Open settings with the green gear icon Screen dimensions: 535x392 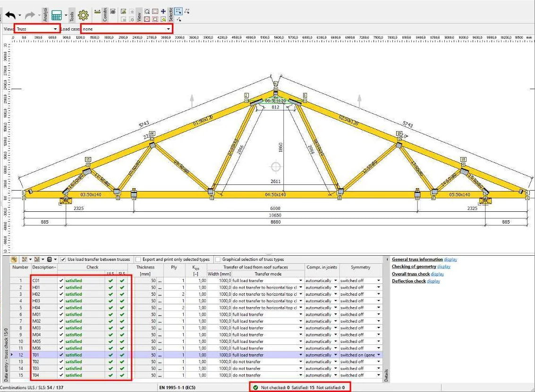click(83, 15)
